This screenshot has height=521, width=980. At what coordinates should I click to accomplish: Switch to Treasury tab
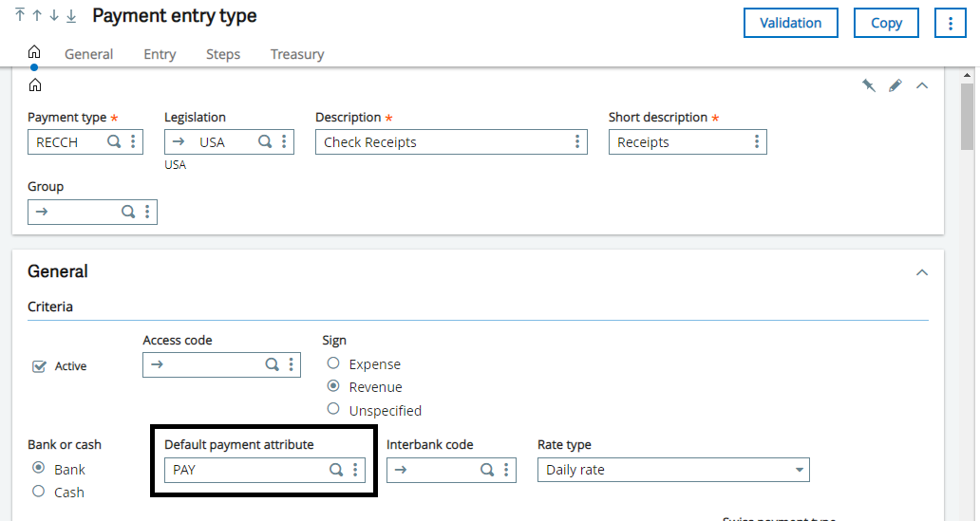click(297, 54)
